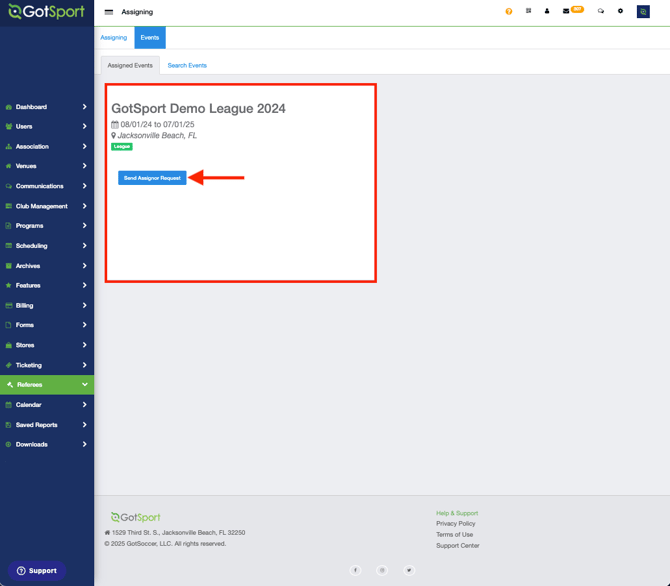Collapse the Referees chevron

coord(85,385)
